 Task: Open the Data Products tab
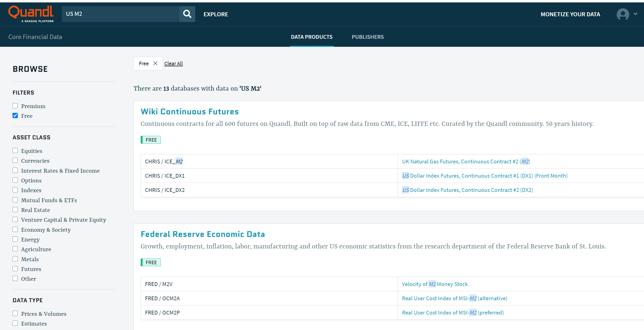coord(311,37)
